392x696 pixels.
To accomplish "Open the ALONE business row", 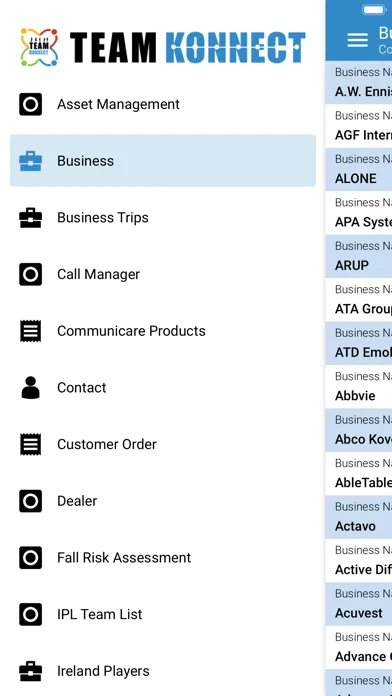I will coord(359,170).
